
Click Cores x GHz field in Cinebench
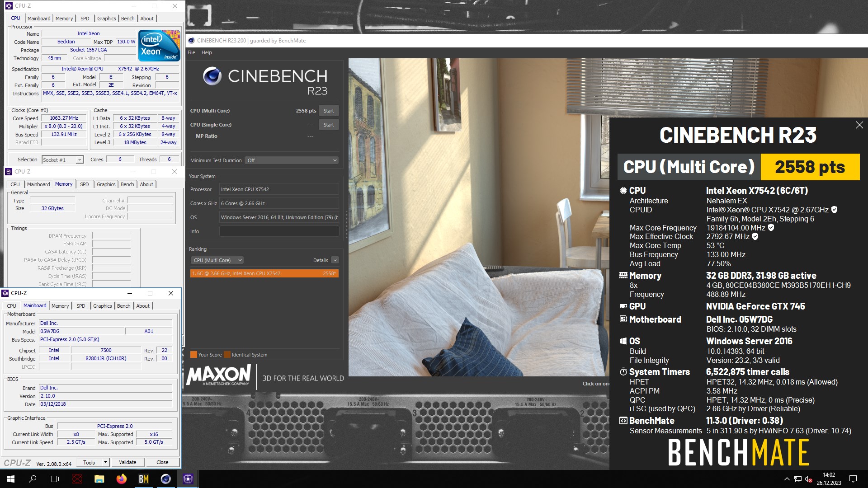tap(279, 203)
